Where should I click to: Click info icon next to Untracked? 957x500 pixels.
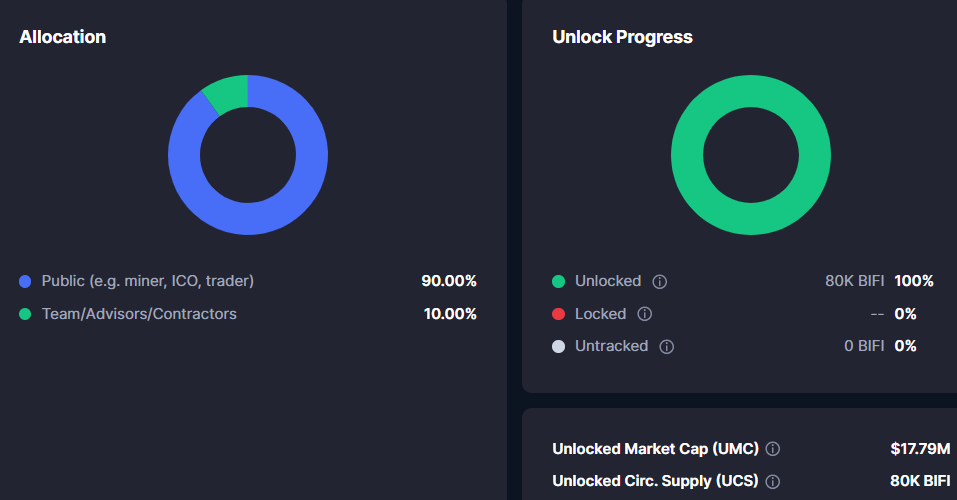667,347
